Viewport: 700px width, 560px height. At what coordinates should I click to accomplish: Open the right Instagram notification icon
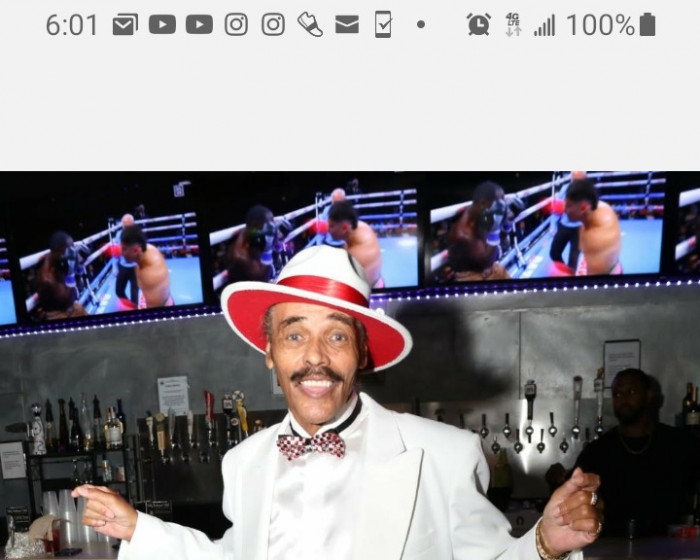point(273,25)
